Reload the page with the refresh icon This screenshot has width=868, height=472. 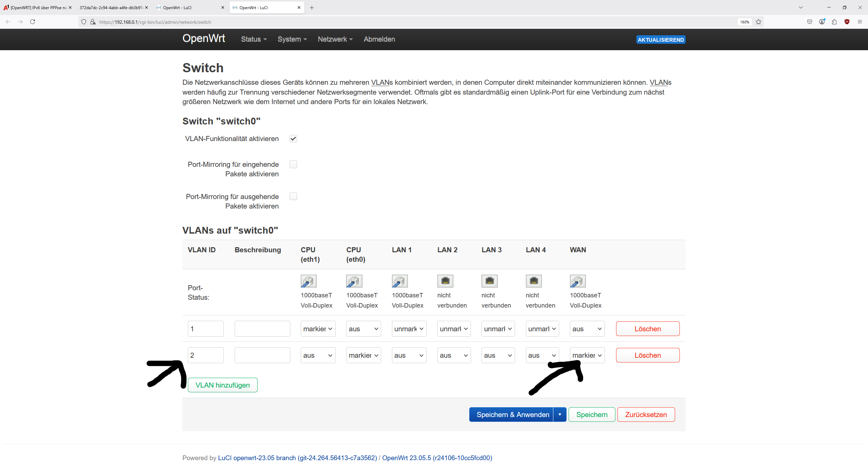[x=33, y=22]
